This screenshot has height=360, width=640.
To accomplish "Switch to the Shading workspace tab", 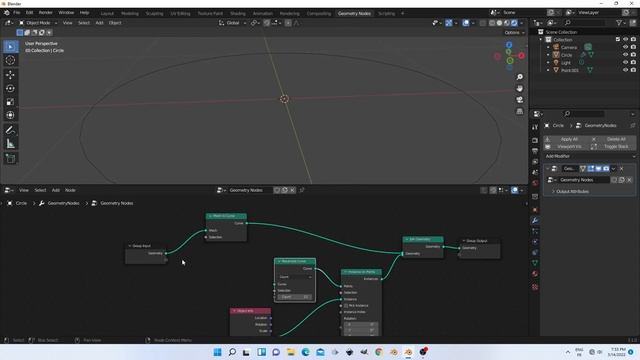I will coord(238,13).
